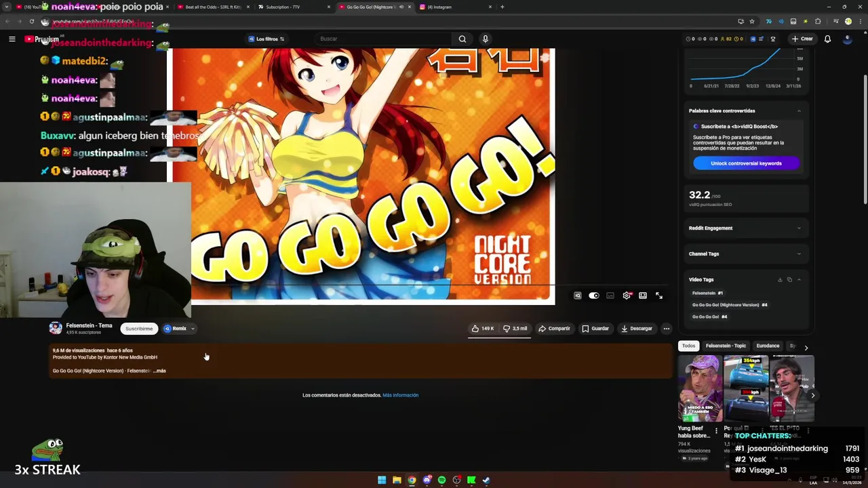
Task: Open Chrome extensions puzzle icon
Action: [818, 22]
